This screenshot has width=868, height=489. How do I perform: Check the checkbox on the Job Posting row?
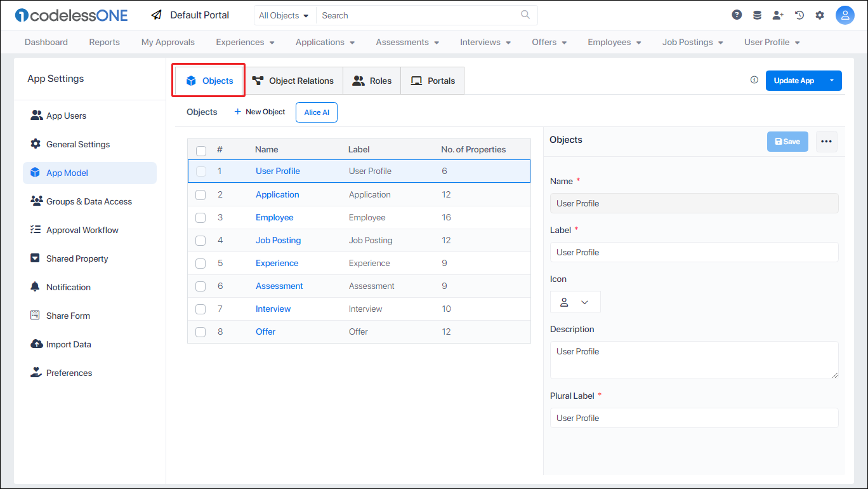(x=201, y=240)
